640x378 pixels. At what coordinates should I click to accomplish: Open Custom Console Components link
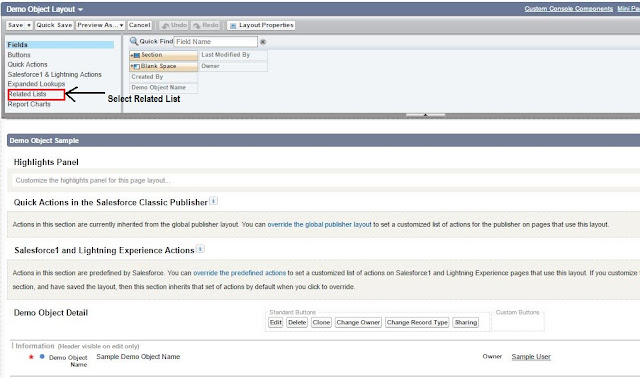point(569,9)
